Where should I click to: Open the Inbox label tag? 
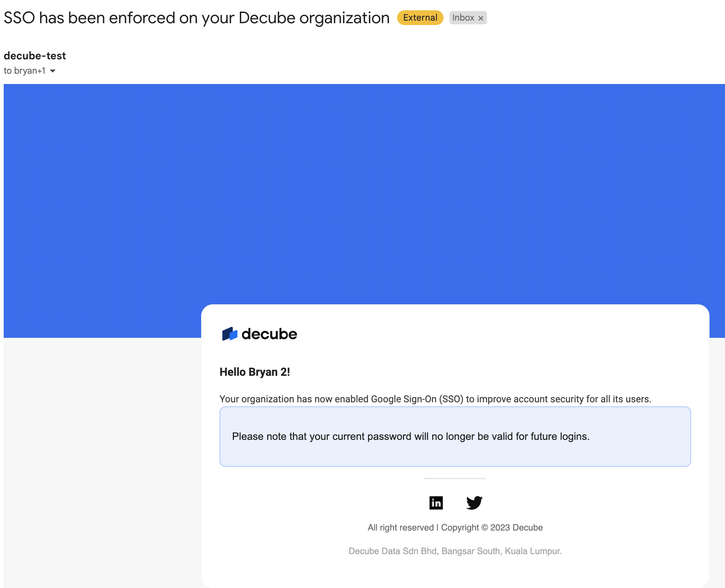pyautogui.click(x=463, y=18)
